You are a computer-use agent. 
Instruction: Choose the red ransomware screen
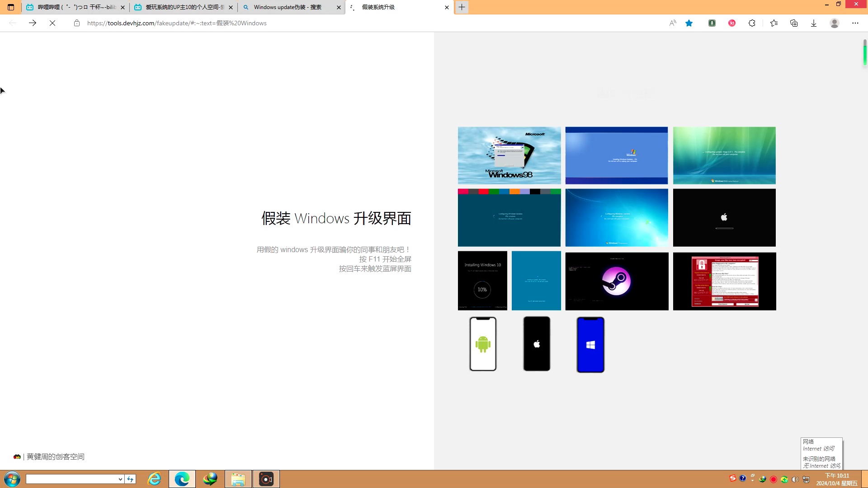click(x=724, y=281)
